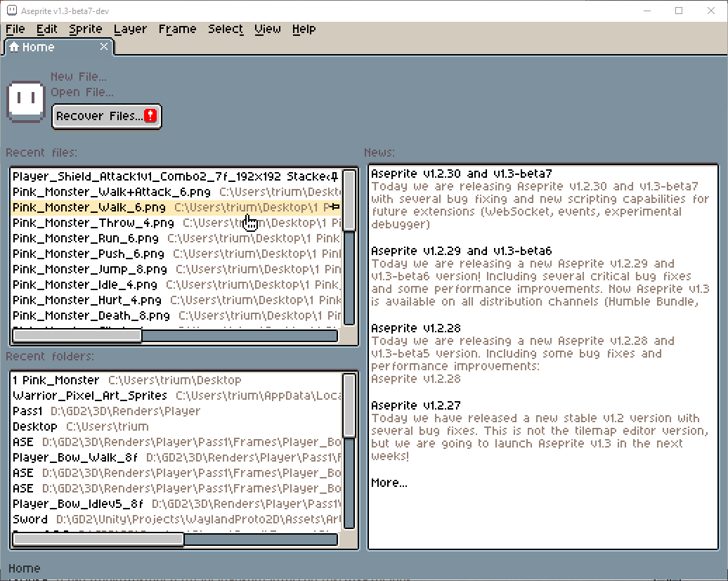Open recent file Pink_Monster_Run_6.png
The width and height of the screenshot is (728, 581).
pyautogui.click(x=176, y=238)
